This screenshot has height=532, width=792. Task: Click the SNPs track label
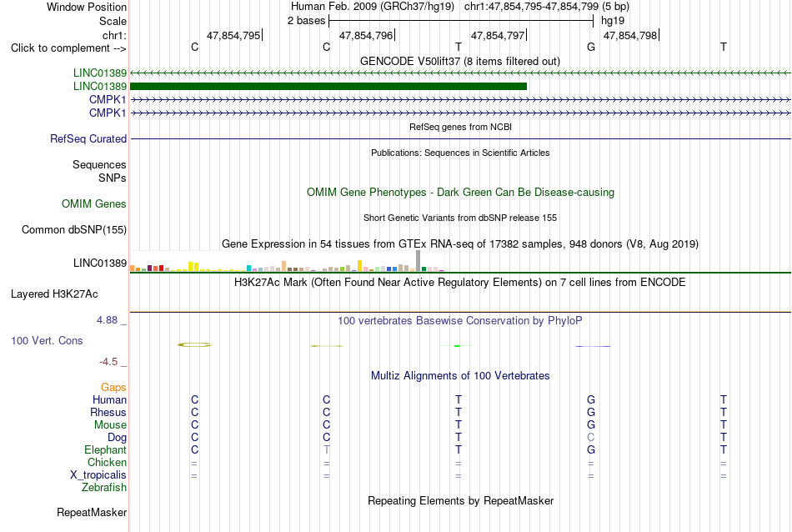(113, 178)
